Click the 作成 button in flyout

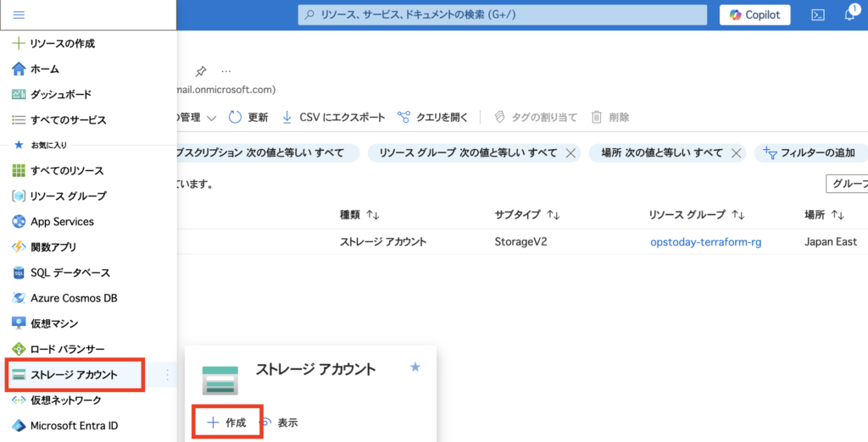[x=226, y=423]
